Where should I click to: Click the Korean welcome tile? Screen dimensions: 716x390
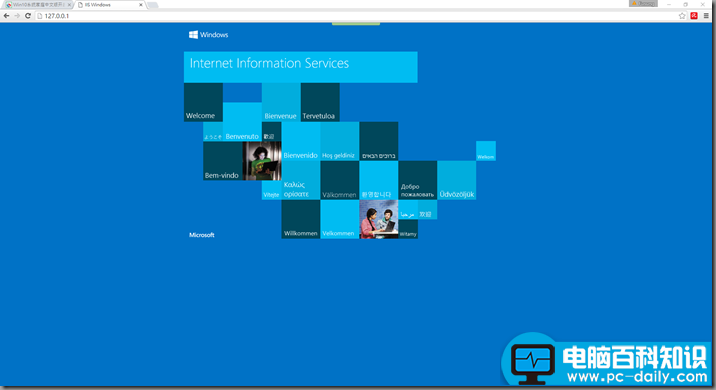[x=379, y=180]
